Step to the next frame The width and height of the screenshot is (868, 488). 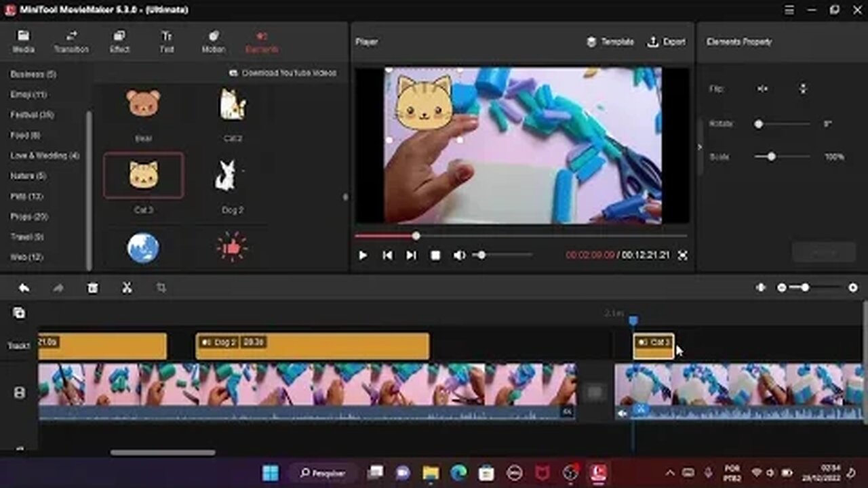pyautogui.click(x=411, y=255)
